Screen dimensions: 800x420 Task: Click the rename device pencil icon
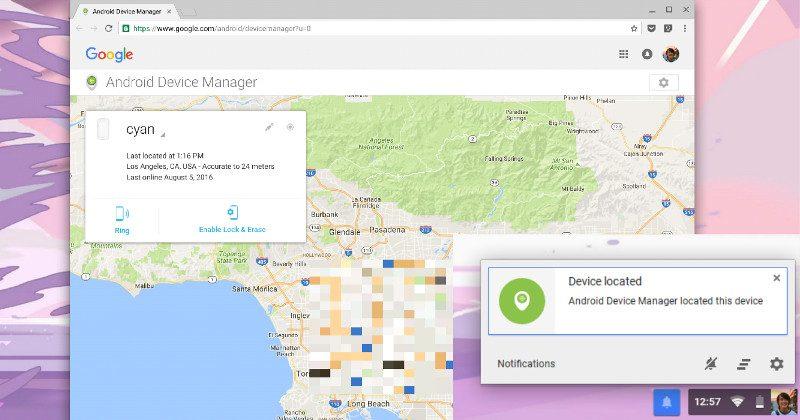coord(269,127)
